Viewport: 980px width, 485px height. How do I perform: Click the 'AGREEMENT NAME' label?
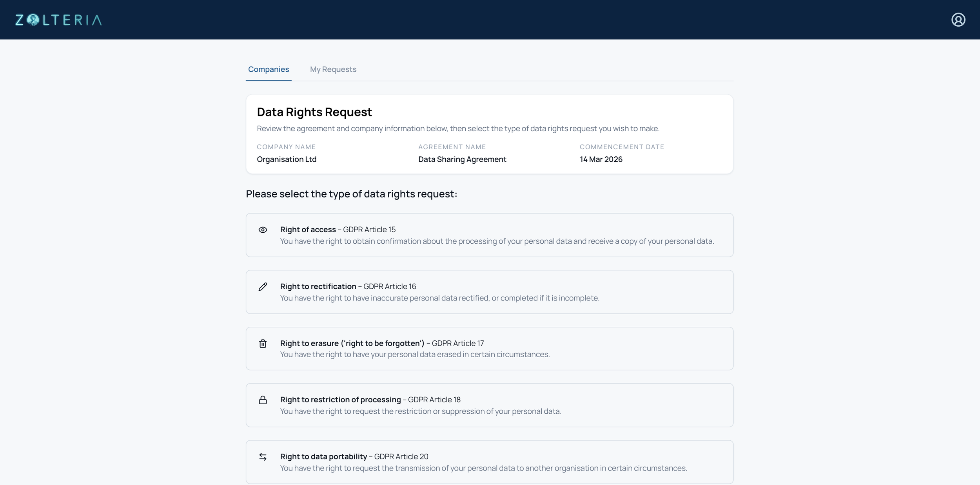pyautogui.click(x=452, y=147)
